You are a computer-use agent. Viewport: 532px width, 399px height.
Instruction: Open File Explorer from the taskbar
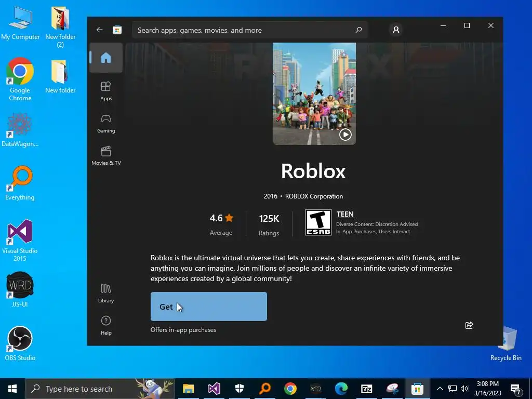click(188, 389)
